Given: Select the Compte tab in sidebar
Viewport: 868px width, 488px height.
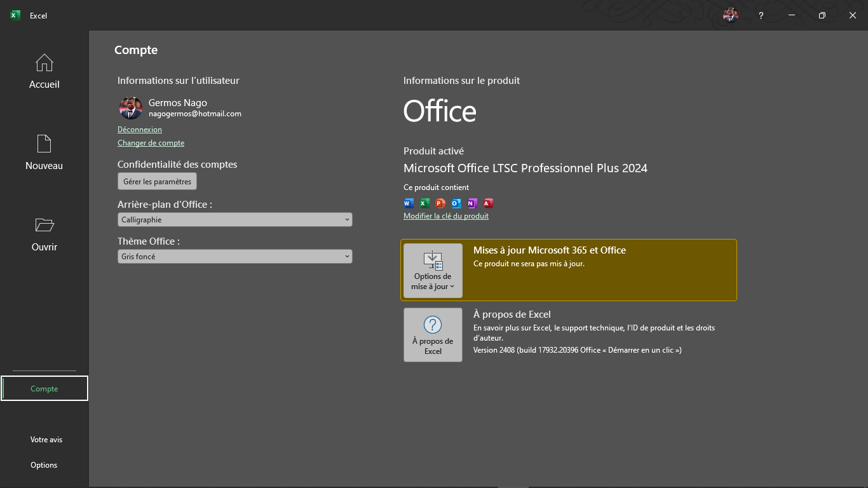Looking at the screenshot, I should [x=44, y=388].
